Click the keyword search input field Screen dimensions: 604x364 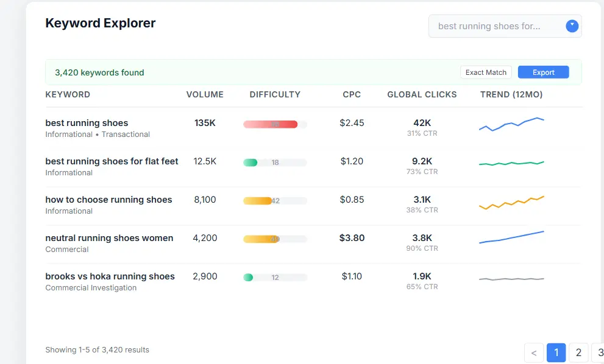coord(505,26)
